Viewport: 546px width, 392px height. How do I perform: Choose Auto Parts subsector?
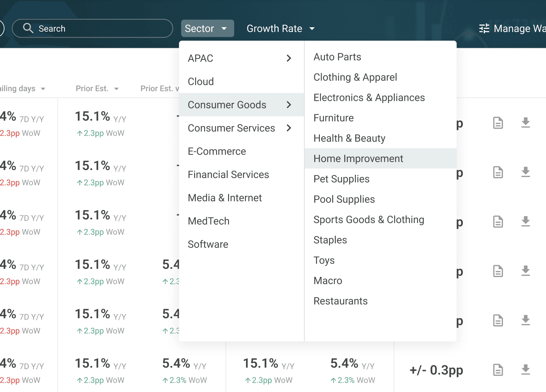(381, 57)
